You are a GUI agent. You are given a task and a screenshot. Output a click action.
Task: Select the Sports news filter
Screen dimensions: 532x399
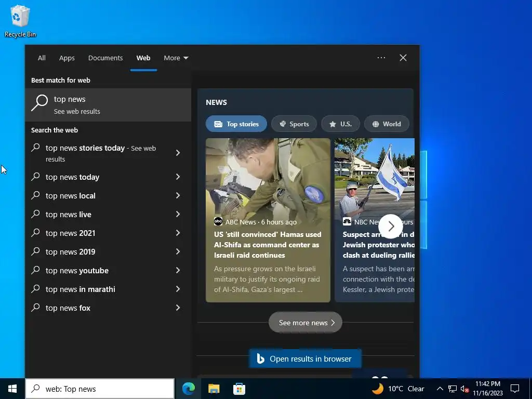(x=294, y=124)
